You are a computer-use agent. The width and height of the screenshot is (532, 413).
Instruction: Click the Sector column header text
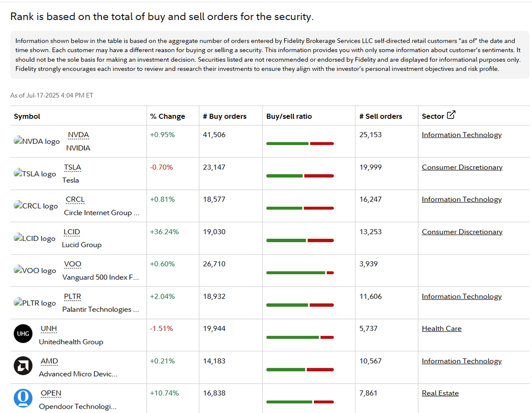433,116
